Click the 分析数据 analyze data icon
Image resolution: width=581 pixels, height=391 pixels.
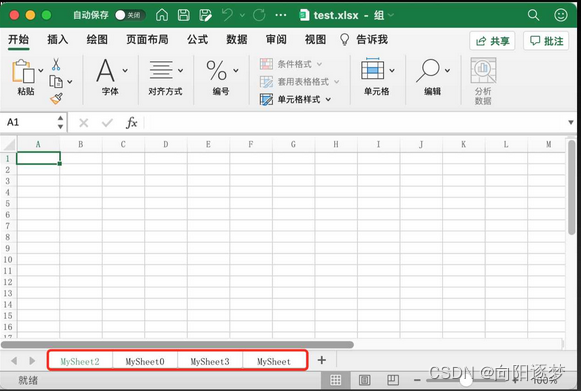click(x=483, y=82)
